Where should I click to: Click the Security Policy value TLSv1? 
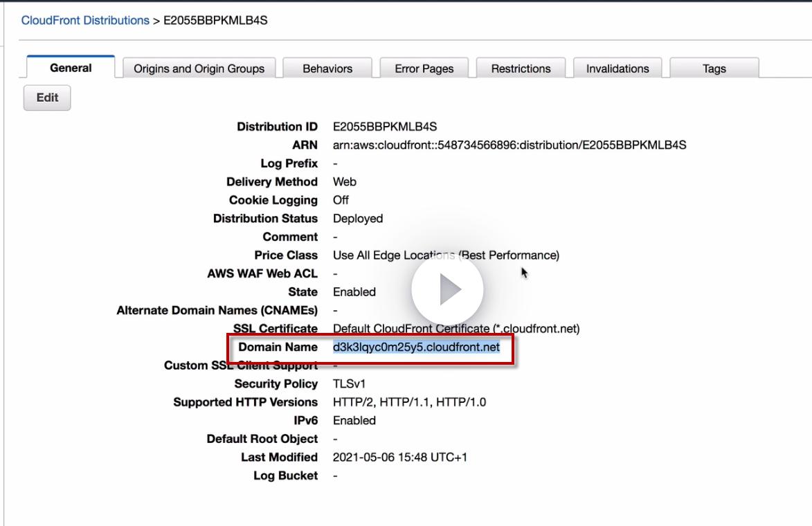[349, 383]
